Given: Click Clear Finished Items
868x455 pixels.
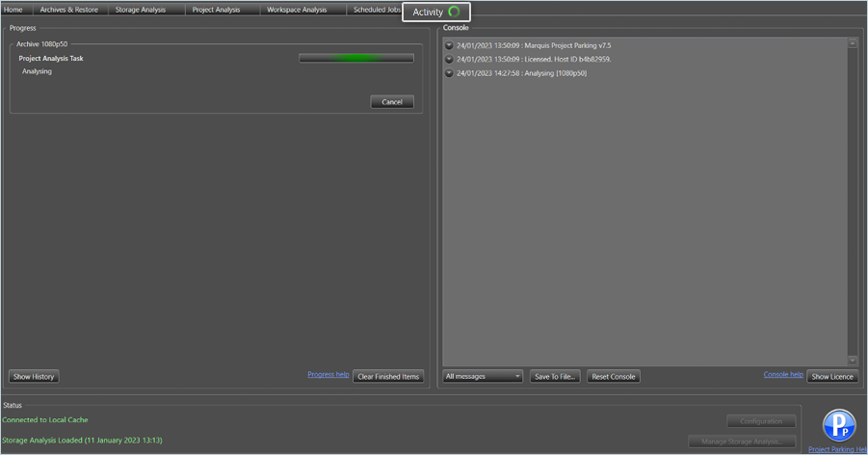Looking at the screenshot, I should pos(388,376).
